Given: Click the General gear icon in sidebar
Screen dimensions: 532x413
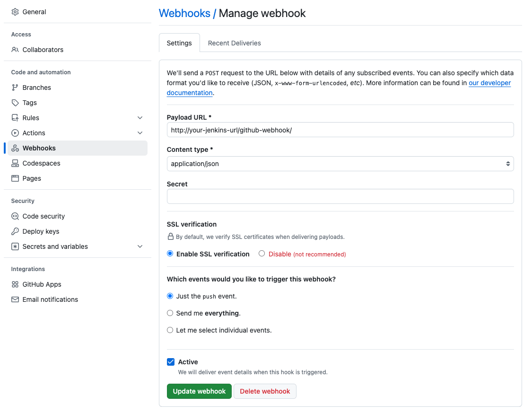Looking at the screenshot, I should coord(15,12).
